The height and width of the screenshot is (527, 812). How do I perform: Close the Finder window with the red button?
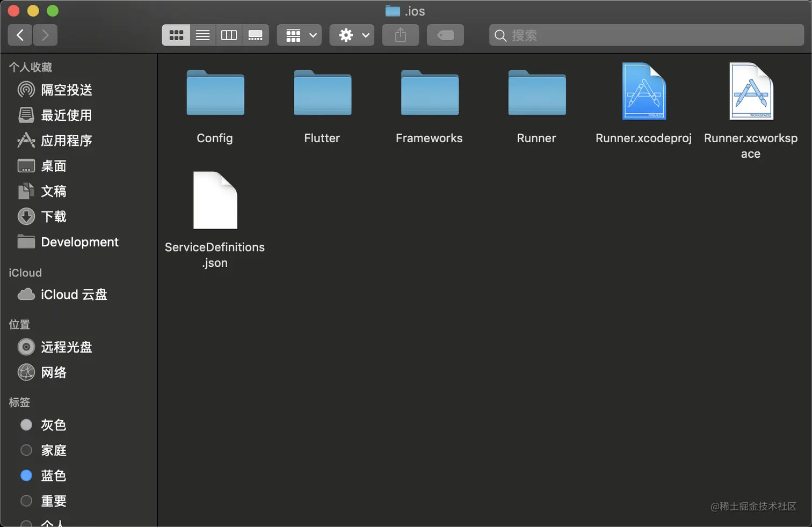[x=14, y=11]
